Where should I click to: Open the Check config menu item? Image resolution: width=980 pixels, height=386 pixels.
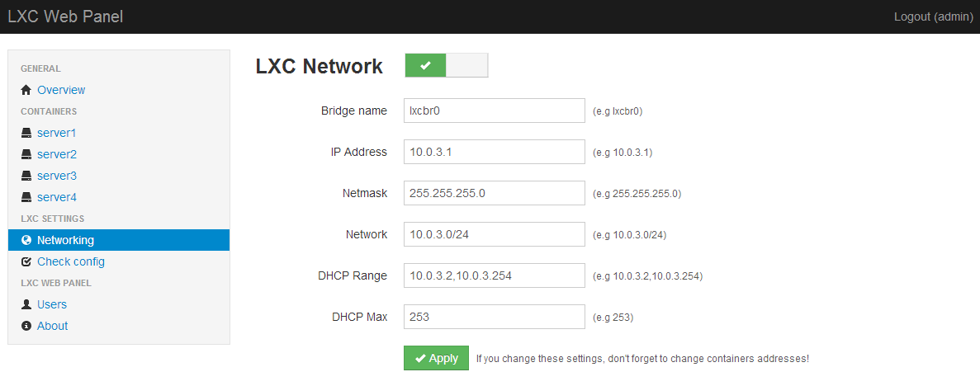71,261
